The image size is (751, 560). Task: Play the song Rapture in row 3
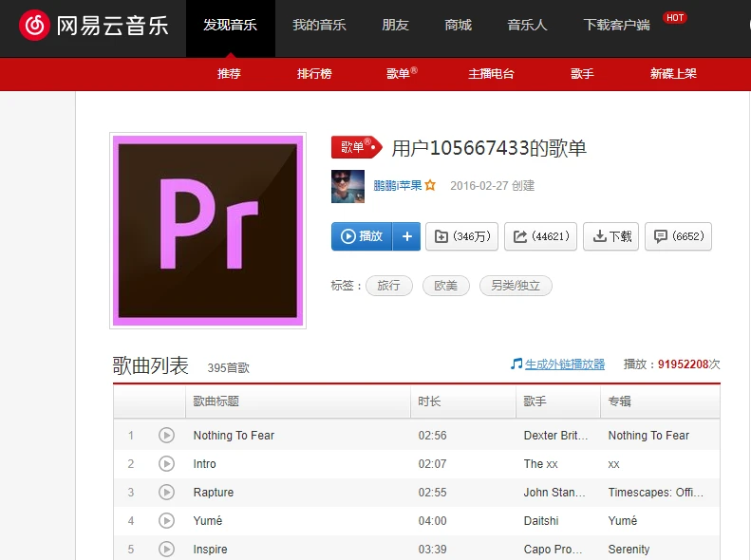tap(166, 492)
